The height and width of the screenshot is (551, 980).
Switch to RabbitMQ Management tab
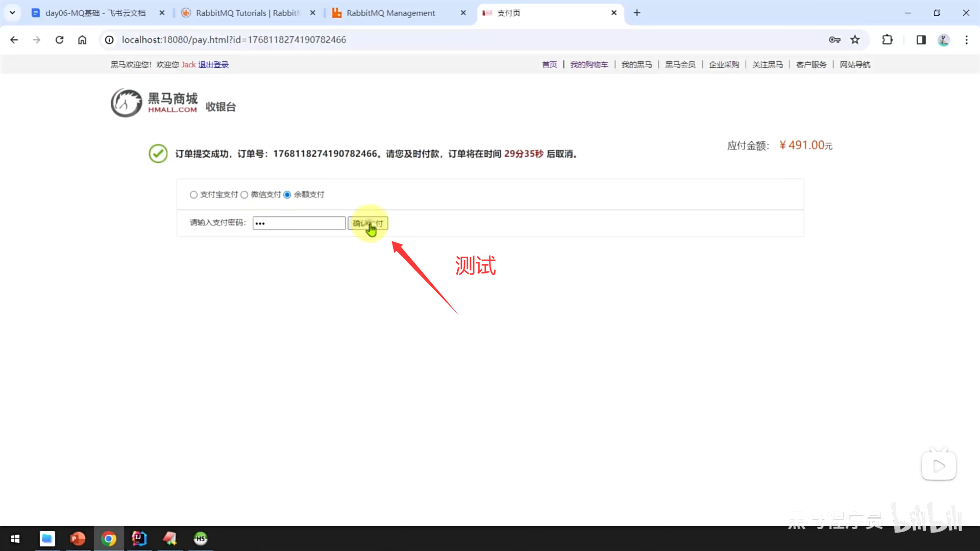click(390, 13)
